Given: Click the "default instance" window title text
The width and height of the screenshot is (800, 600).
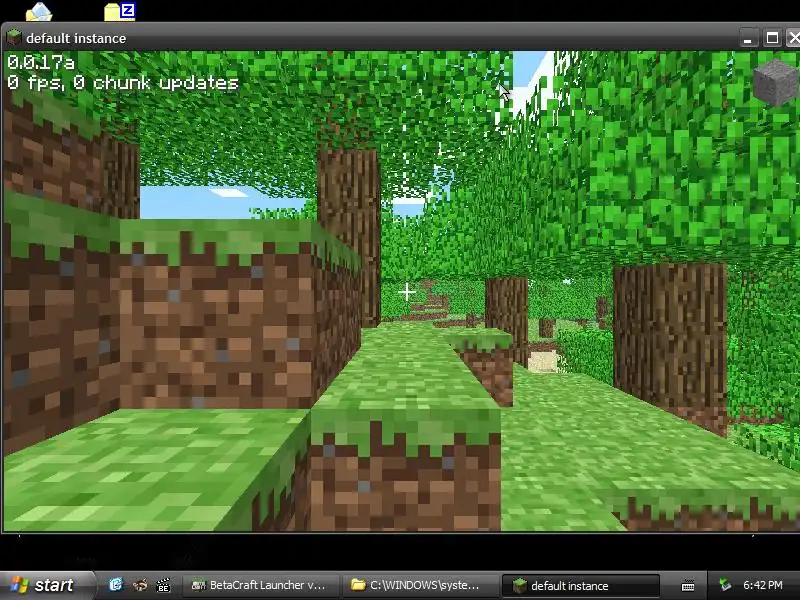Looking at the screenshot, I should pos(76,38).
